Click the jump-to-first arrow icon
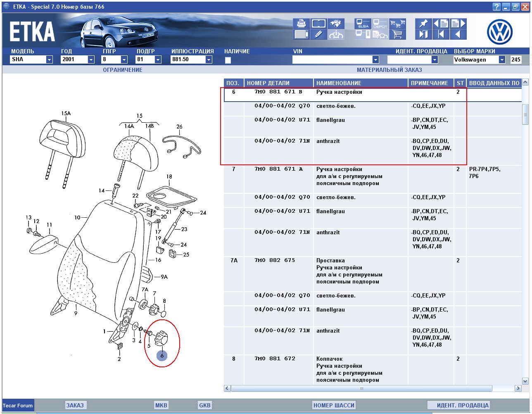Screen dimensions: 532x414 pyautogui.click(x=441, y=35)
